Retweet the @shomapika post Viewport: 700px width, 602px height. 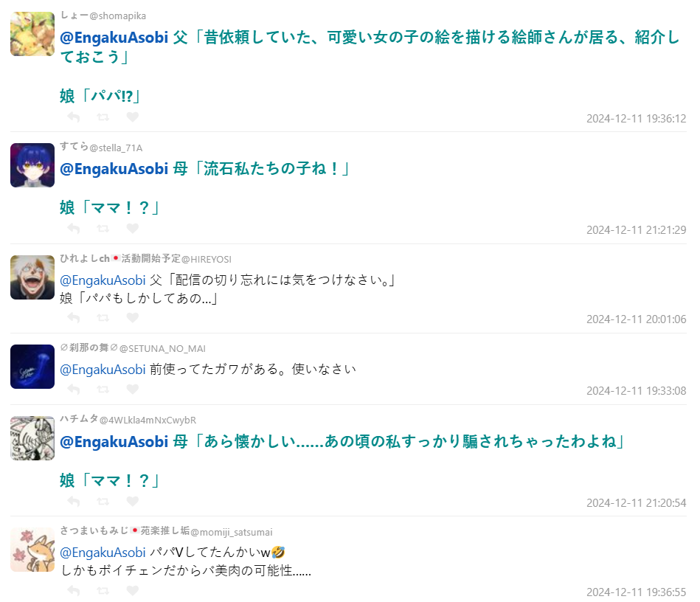[x=103, y=117]
